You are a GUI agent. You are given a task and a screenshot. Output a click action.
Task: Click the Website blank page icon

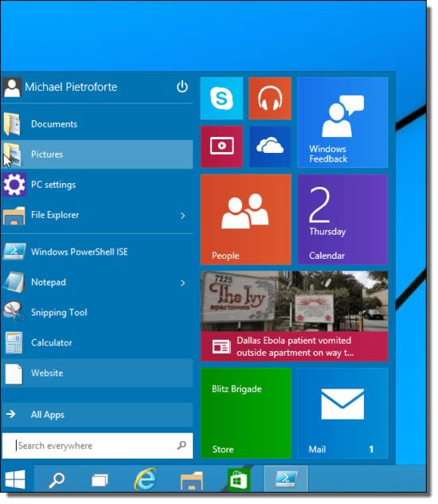[x=14, y=373]
